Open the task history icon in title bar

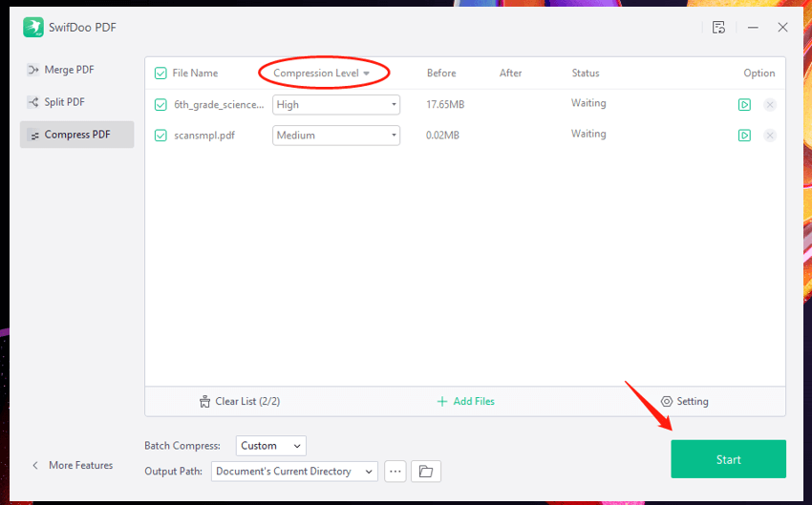click(x=718, y=28)
